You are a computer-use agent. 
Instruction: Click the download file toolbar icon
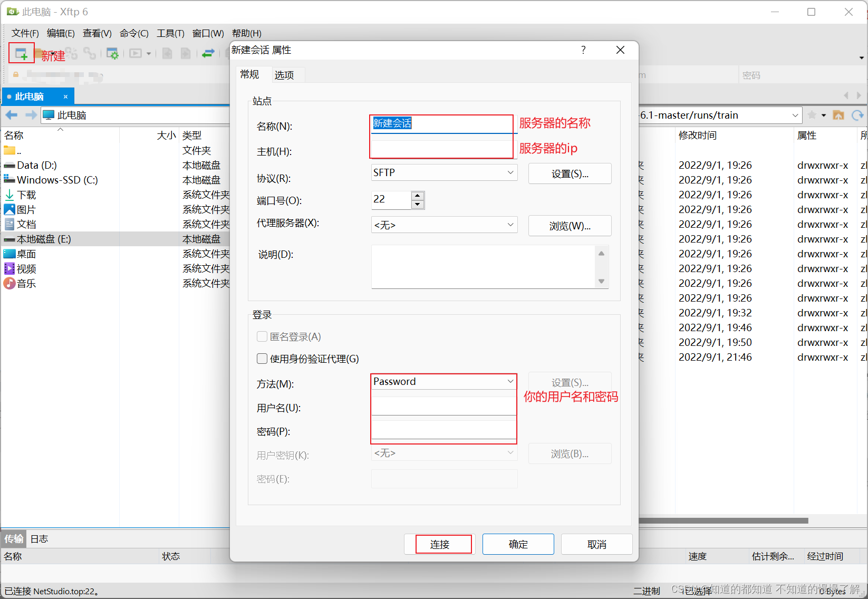[x=186, y=53]
